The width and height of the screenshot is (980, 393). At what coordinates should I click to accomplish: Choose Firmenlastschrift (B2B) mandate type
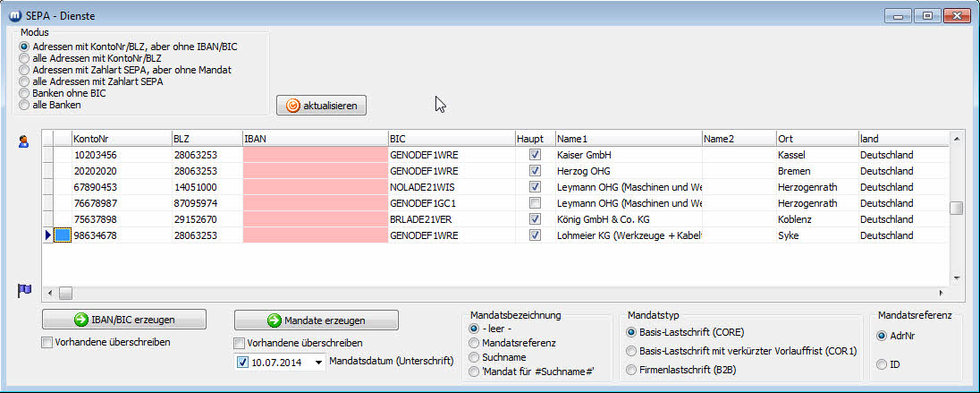tap(632, 370)
